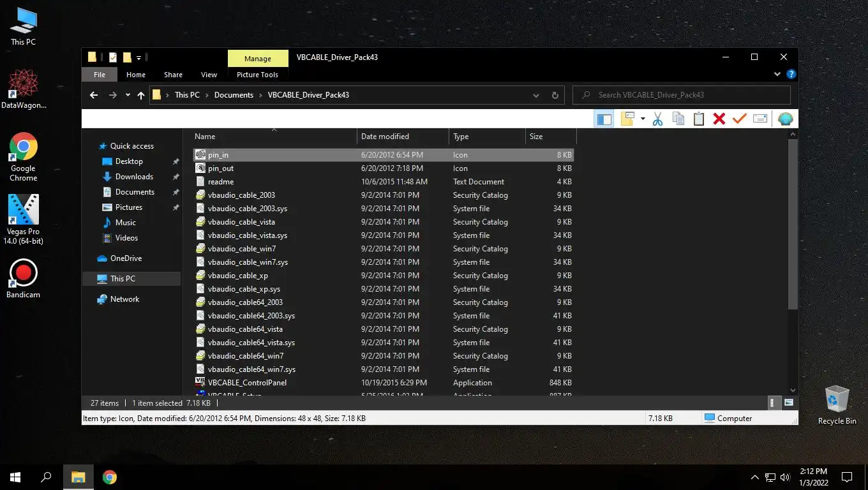Open Bandicam desktop shortcut
868x490 pixels.
coord(23,279)
